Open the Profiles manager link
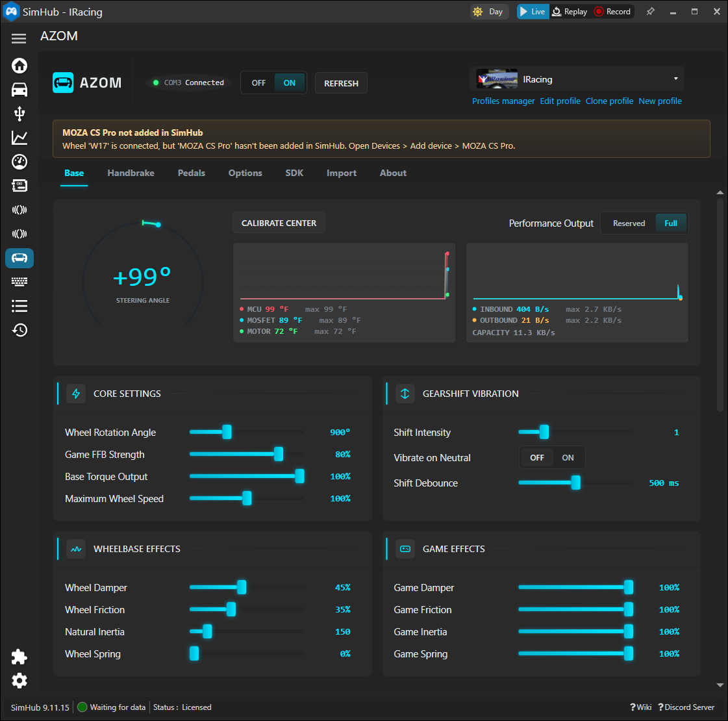Viewport: 728px width, 721px height. click(x=503, y=101)
